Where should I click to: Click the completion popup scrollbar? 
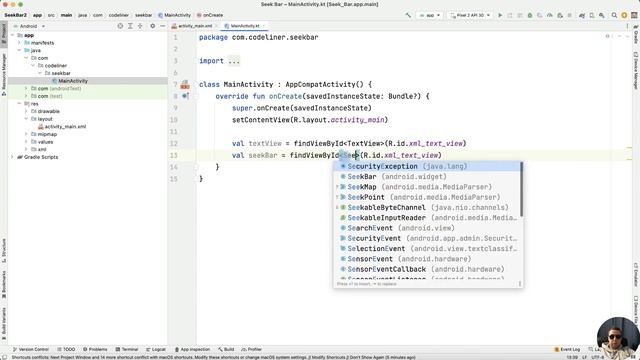click(521, 189)
